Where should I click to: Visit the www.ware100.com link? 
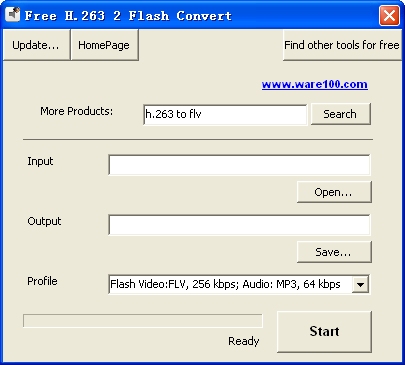click(315, 84)
